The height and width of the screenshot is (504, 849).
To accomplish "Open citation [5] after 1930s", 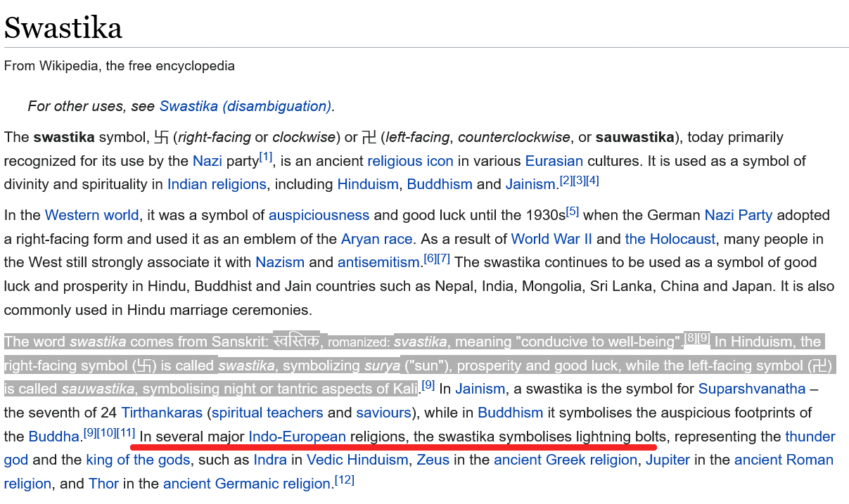I will 573,212.
